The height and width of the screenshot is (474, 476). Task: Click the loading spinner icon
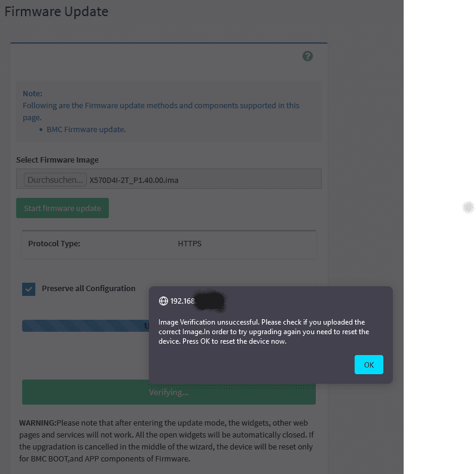[x=468, y=207]
